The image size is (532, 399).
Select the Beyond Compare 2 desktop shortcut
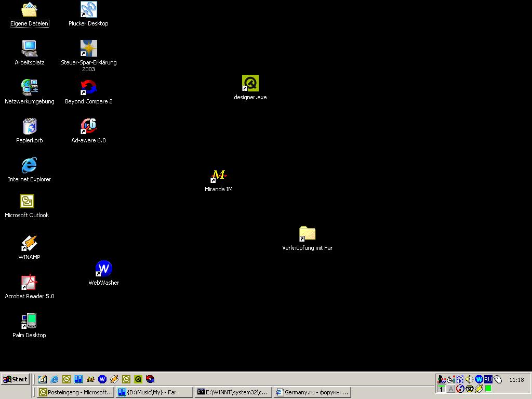click(x=88, y=92)
